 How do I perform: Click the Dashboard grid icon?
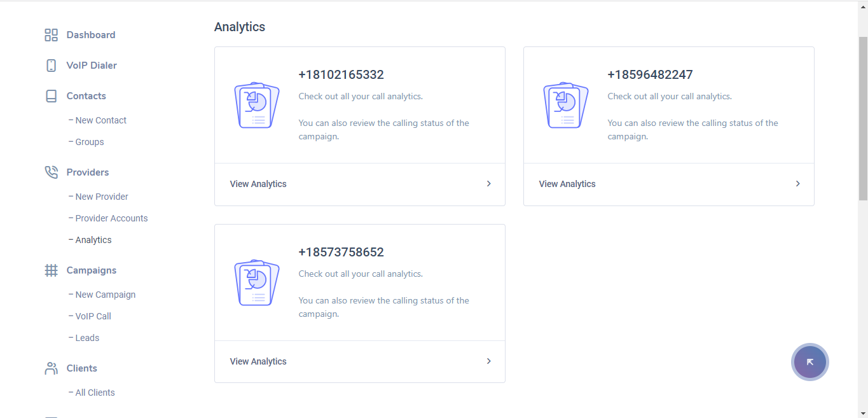pyautogui.click(x=51, y=35)
